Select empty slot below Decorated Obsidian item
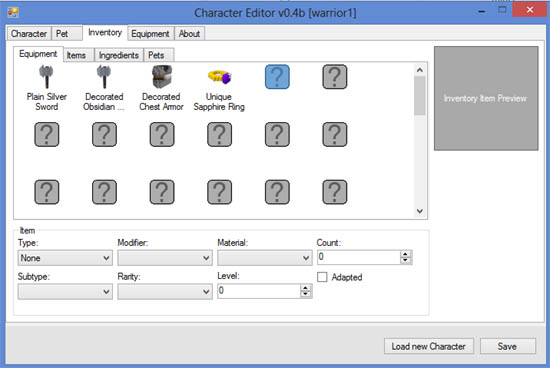Image resolution: width=550 pixels, height=368 pixels. click(104, 134)
